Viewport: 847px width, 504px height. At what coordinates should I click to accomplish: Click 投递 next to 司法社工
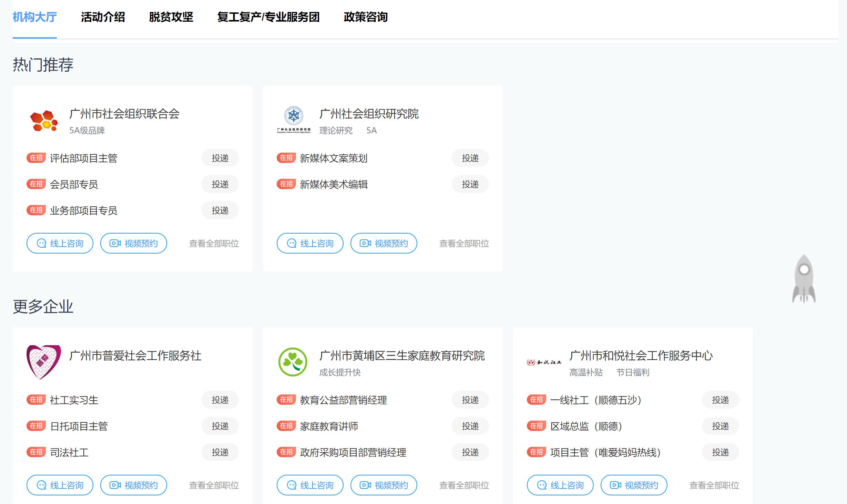(220, 452)
